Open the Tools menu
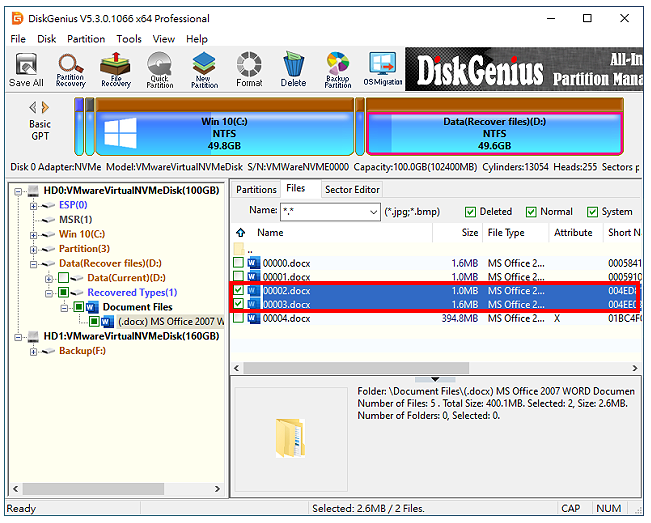The image size is (651, 523). point(129,39)
